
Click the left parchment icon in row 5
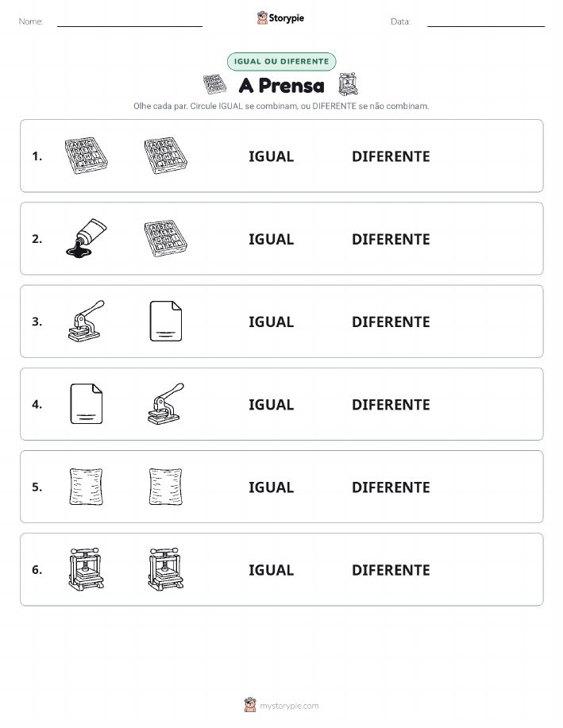point(87,487)
